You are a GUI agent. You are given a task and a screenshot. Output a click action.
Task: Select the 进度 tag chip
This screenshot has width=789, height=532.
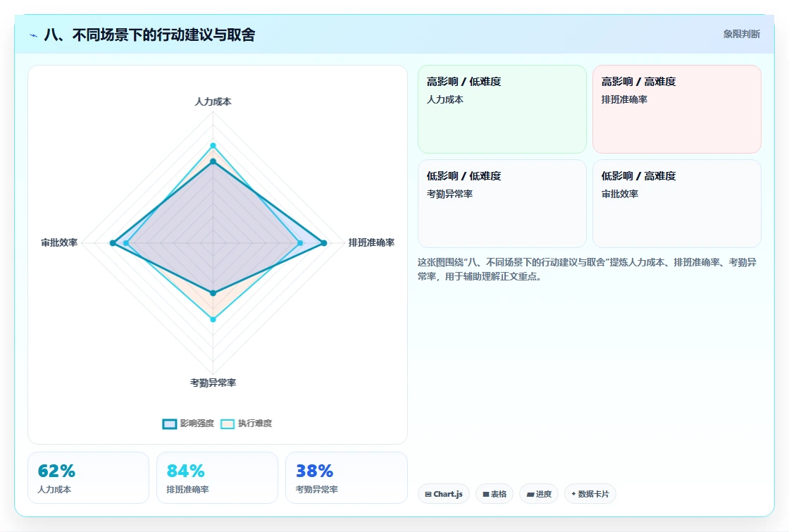(x=539, y=494)
